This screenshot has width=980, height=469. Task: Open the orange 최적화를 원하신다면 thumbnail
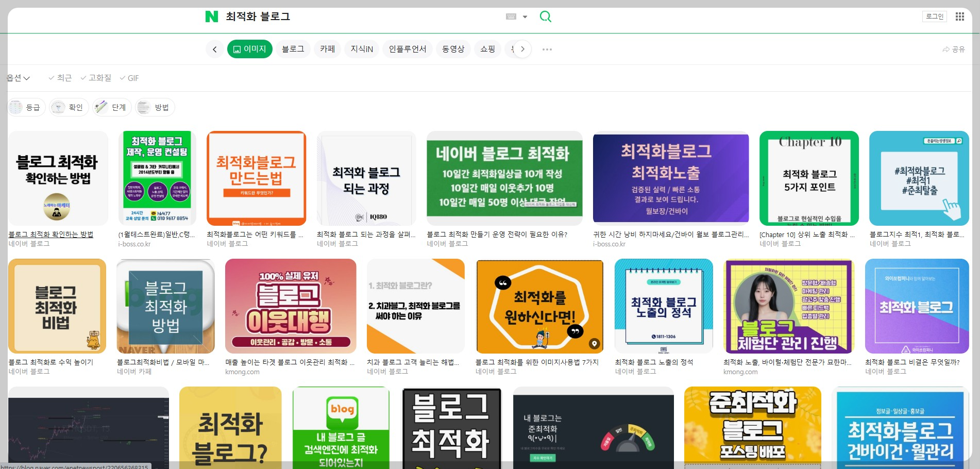click(539, 306)
